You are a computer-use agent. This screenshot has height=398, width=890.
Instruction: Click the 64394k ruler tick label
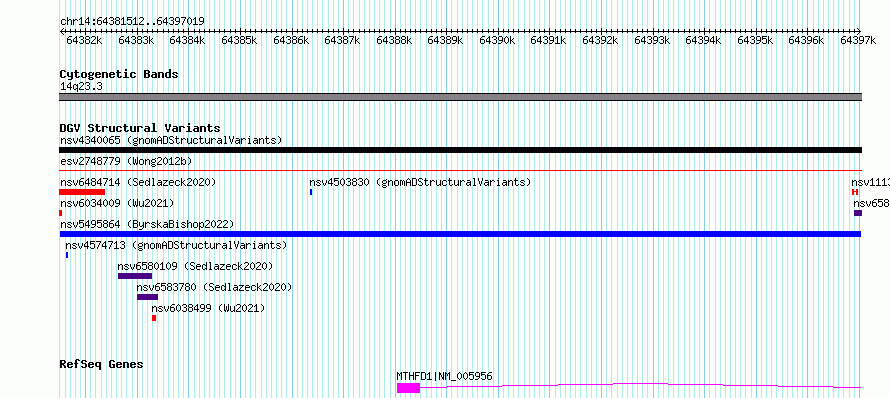tap(703, 40)
